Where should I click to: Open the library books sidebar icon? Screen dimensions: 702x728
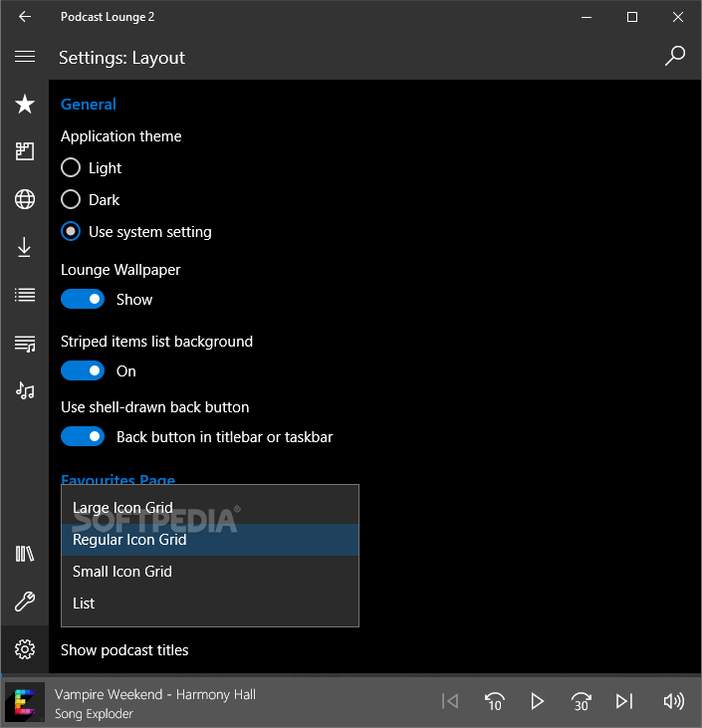[x=25, y=554]
